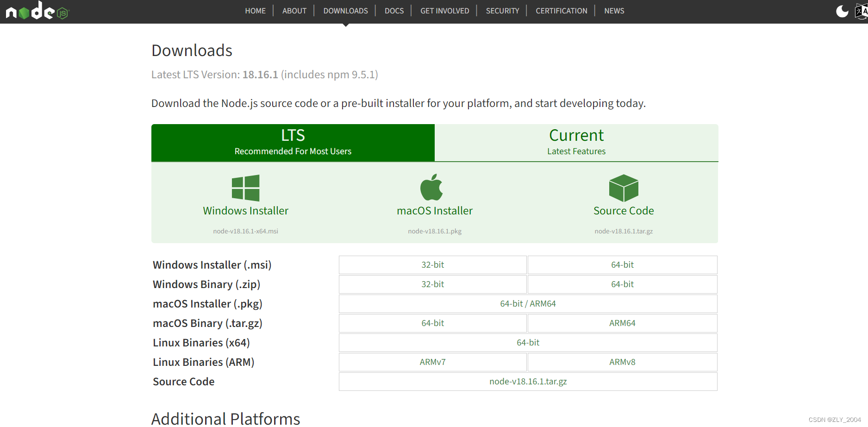Click the Apple logo icon
This screenshot has width=868, height=427.
tap(431, 187)
